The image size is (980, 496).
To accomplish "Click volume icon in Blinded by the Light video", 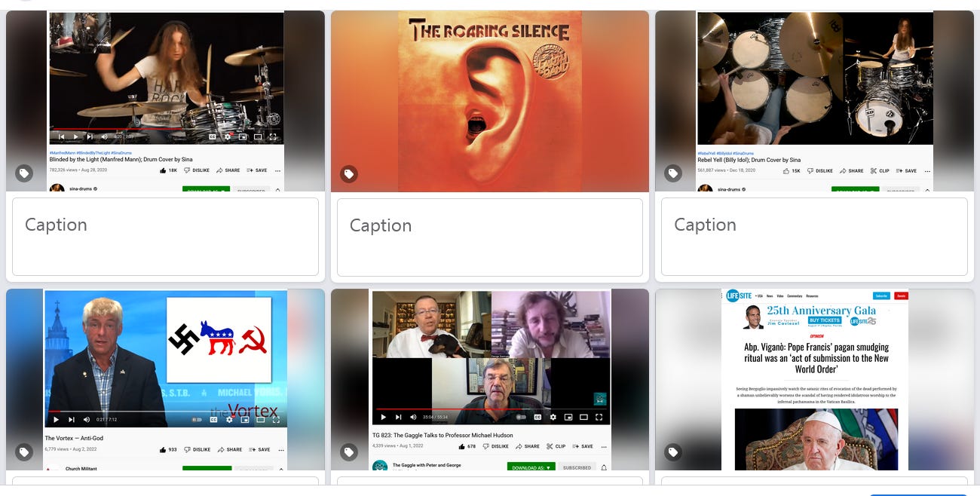I will 104,137.
